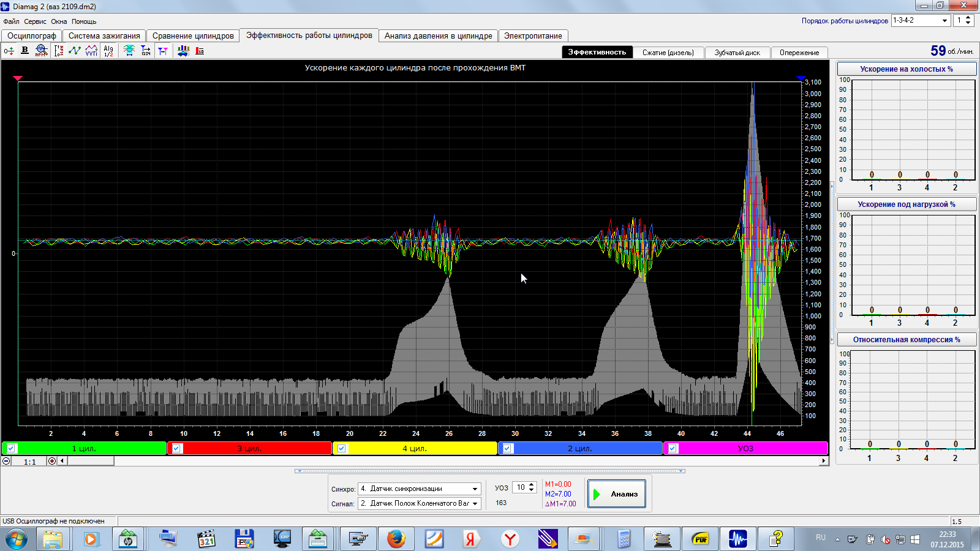Click the zoom out minus icon
The image size is (980, 551).
(6, 461)
